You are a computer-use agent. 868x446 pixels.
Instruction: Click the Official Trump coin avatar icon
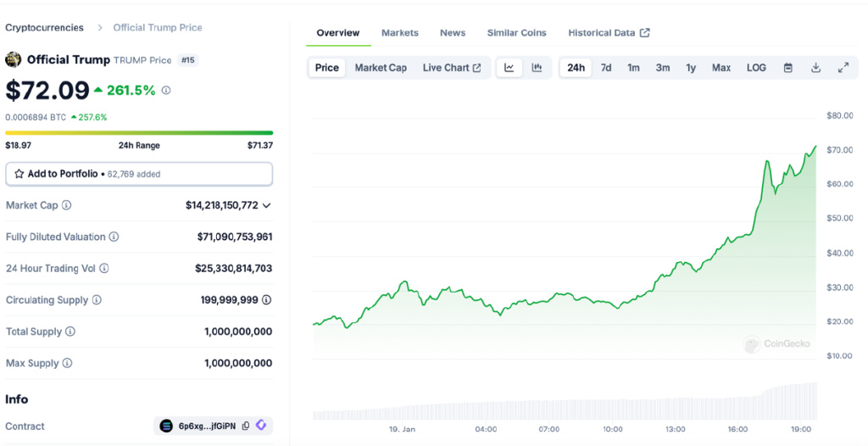tap(14, 60)
